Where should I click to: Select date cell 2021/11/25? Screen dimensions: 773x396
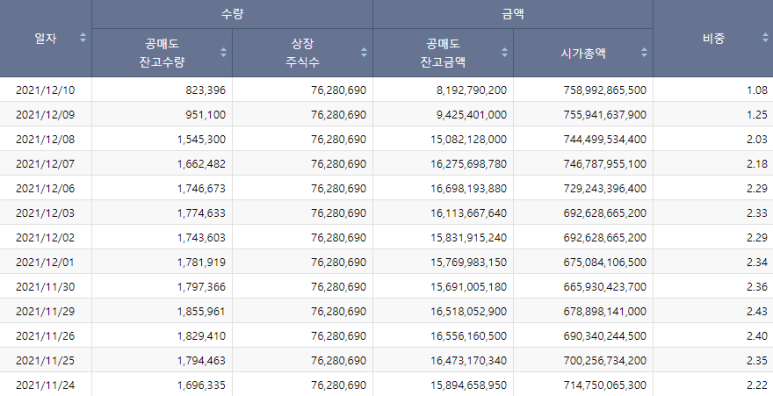(45, 361)
